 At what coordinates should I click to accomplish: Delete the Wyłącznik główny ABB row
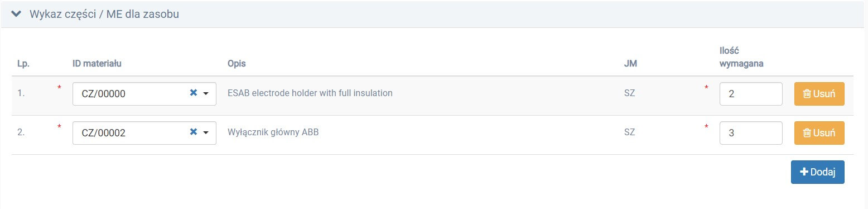(819, 133)
